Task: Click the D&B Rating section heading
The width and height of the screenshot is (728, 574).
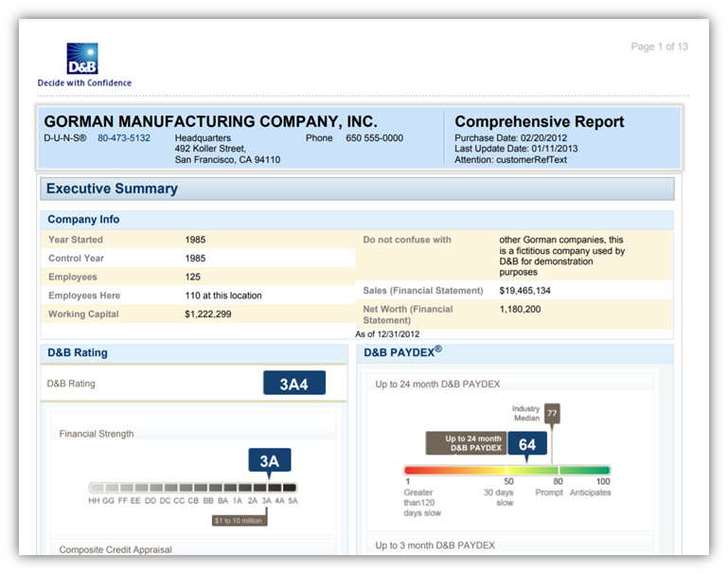Action: click(x=78, y=352)
